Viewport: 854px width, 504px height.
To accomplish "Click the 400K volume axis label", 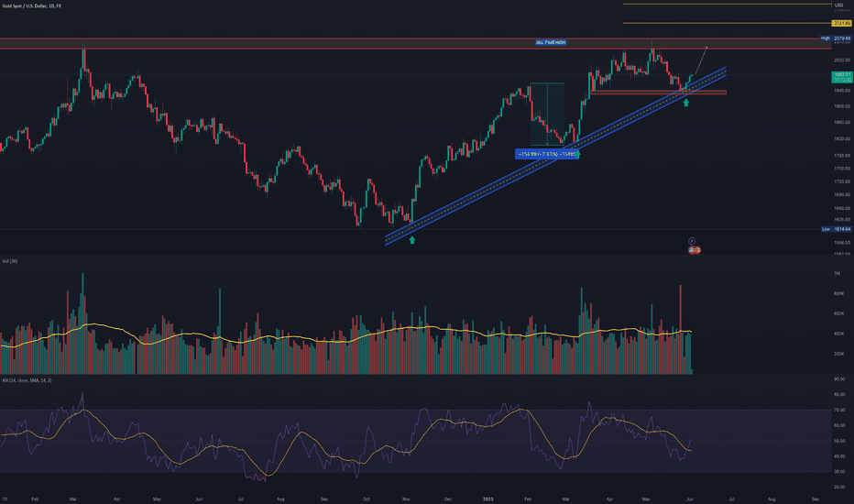I will pos(838,334).
